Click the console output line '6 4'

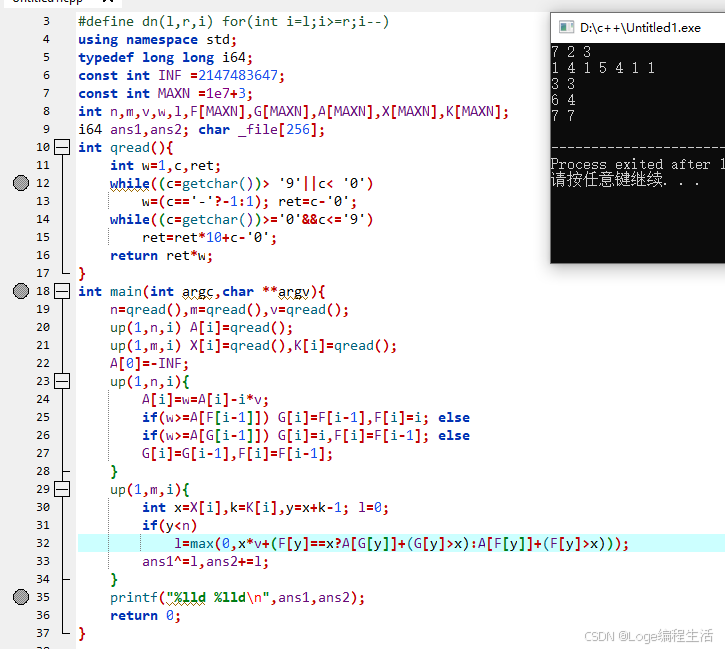tap(563, 100)
